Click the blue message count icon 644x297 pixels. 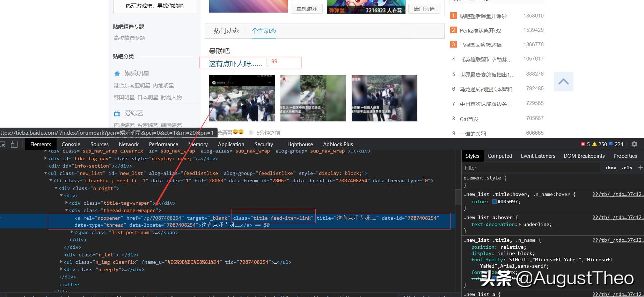pyautogui.click(x=611, y=144)
